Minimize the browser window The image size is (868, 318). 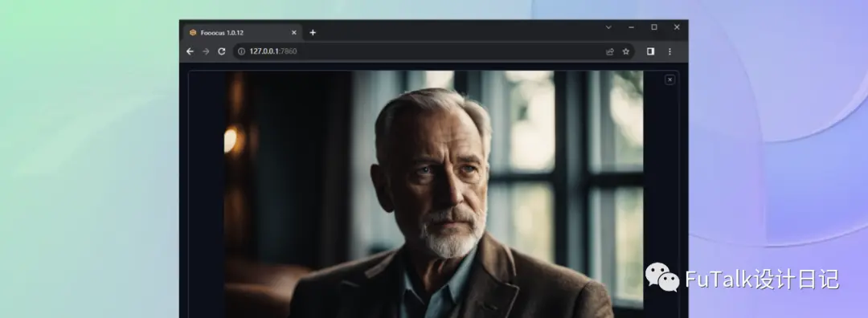[x=631, y=27]
